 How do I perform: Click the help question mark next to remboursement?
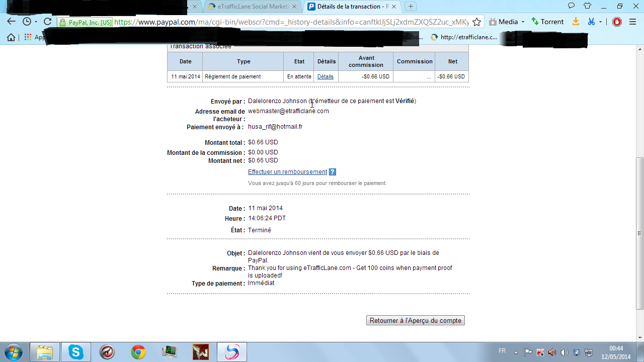point(332,172)
